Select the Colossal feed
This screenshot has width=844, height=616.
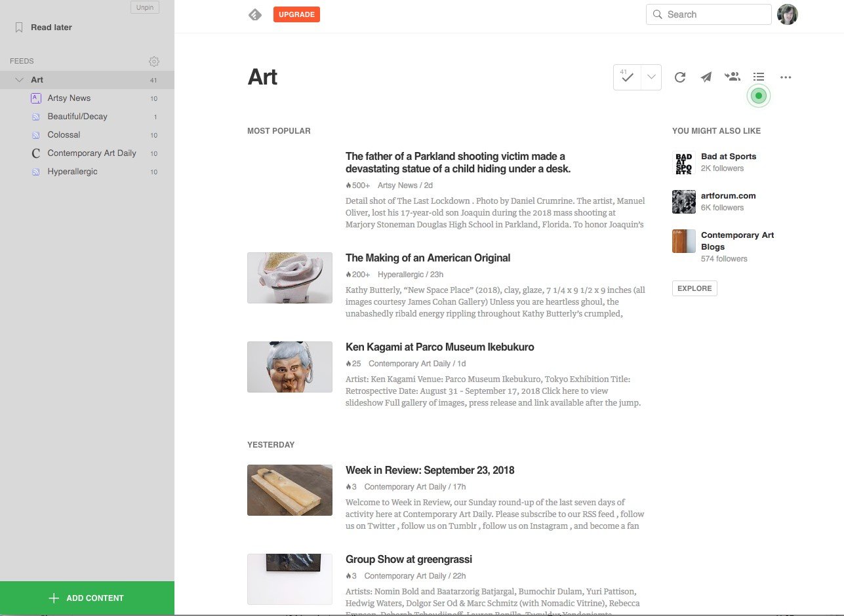pyautogui.click(x=87, y=135)
